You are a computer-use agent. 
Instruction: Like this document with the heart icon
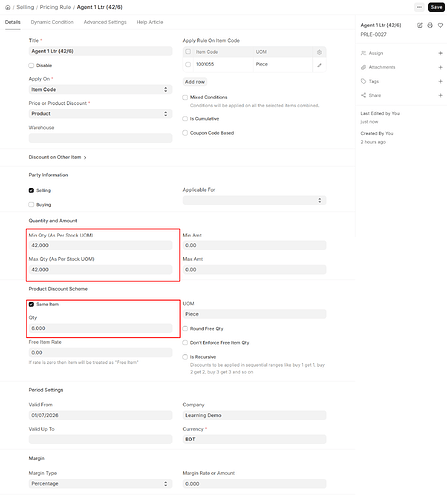[440, 25]
